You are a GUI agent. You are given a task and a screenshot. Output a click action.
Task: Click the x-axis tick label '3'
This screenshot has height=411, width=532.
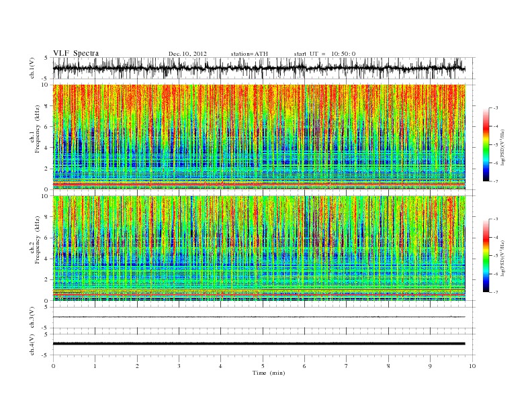(179, 366)
